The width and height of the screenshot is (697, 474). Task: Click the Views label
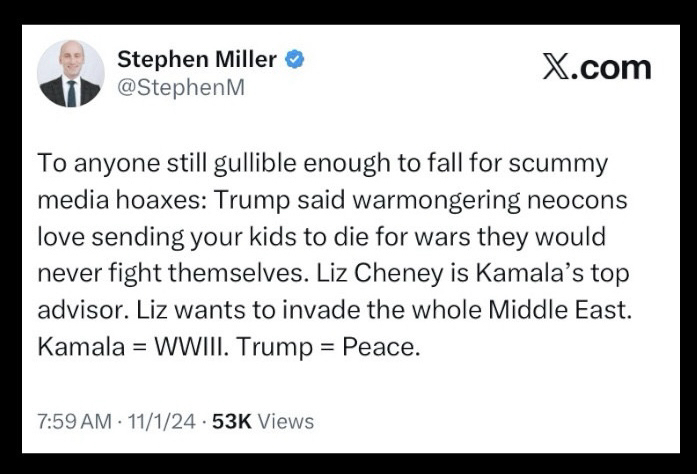tap(286, 421)
